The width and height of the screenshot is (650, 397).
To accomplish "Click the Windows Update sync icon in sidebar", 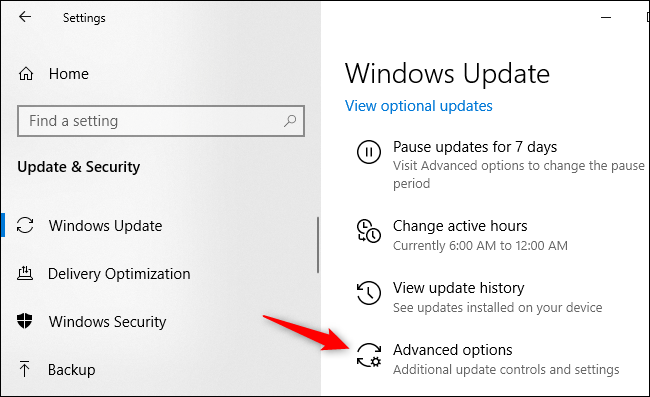I will click(25, 225).
